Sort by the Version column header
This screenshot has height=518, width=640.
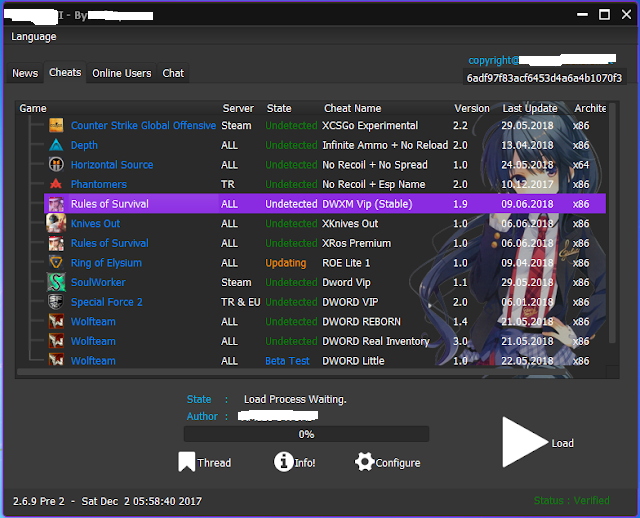click(472, 108)
